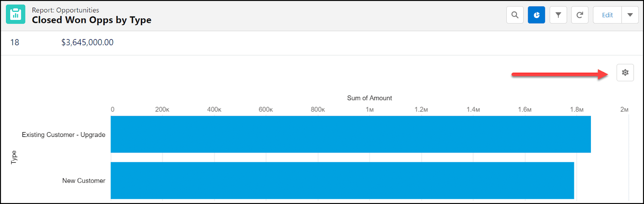The height and width of the screenshot is (204, 644).
Task: Click the Existing Customer - Upgrade category label
Action: 64,135
